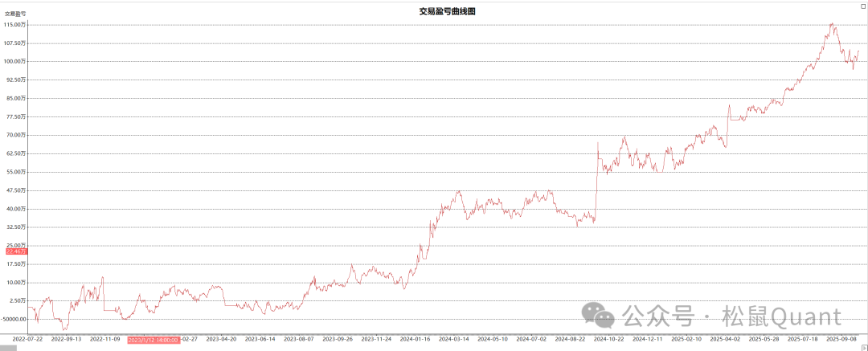The image size is (868, 351).
Task: Select the 2022-07-22 date on the x-axis
Action: coord(24,340)
